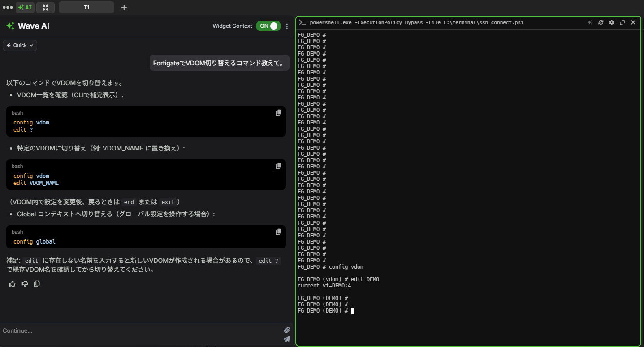Select the T1 tab
This screenshot has height=347, width=644.
86,7
